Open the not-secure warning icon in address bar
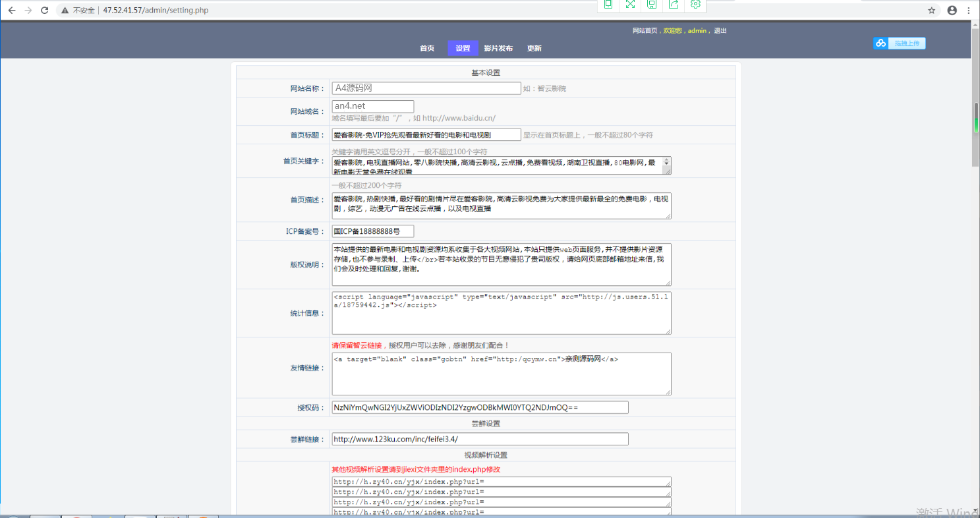Viewport: 980px width, 518px height. coord(65,11)
